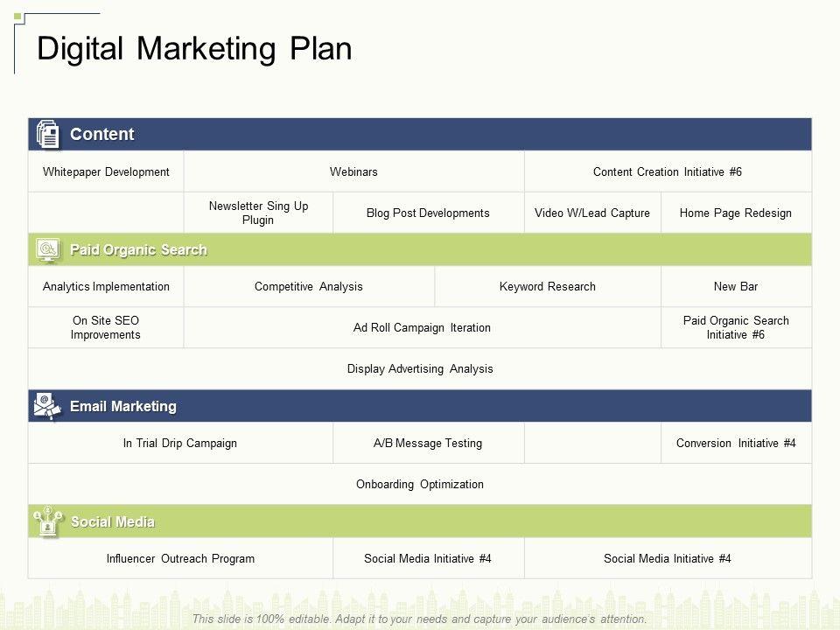This screenshot has height=630, width=840.
Task: Select the Keyword Research cell
Action: point(548,287)
